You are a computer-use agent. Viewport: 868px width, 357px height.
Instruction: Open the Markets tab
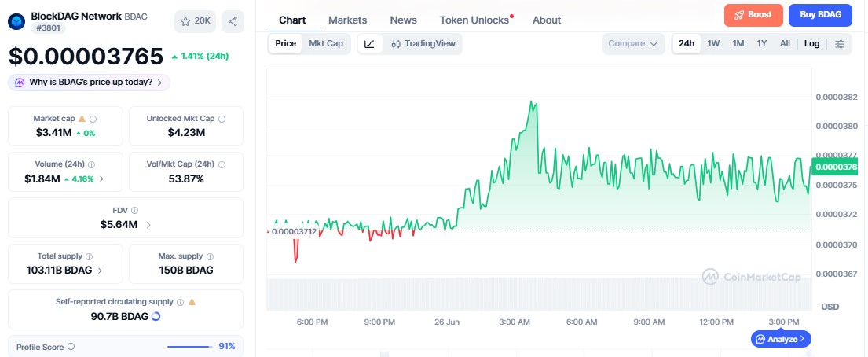(x=348, y=20)
